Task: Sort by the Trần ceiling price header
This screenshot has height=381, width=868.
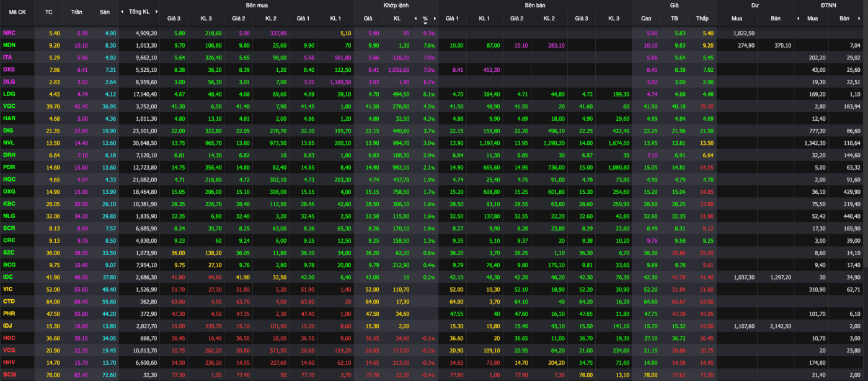Action: [x=76, y=12]
